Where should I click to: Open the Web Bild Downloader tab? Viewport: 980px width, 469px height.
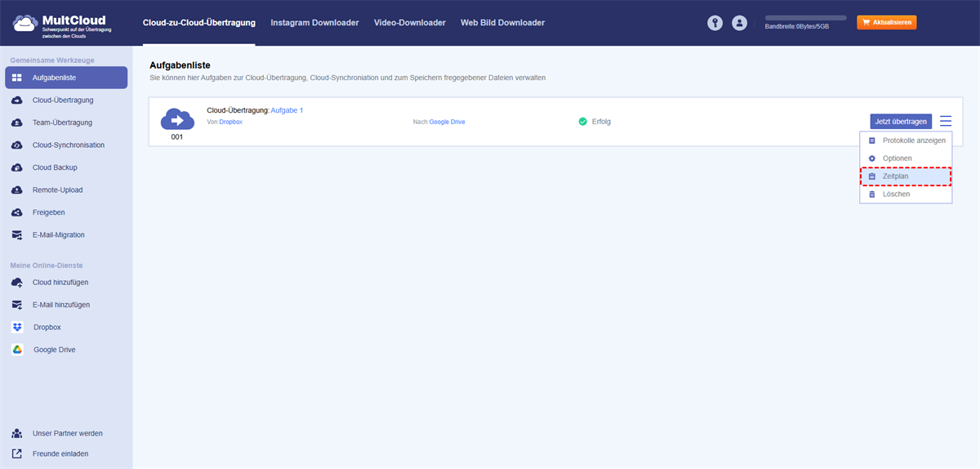tap(502, 23)
